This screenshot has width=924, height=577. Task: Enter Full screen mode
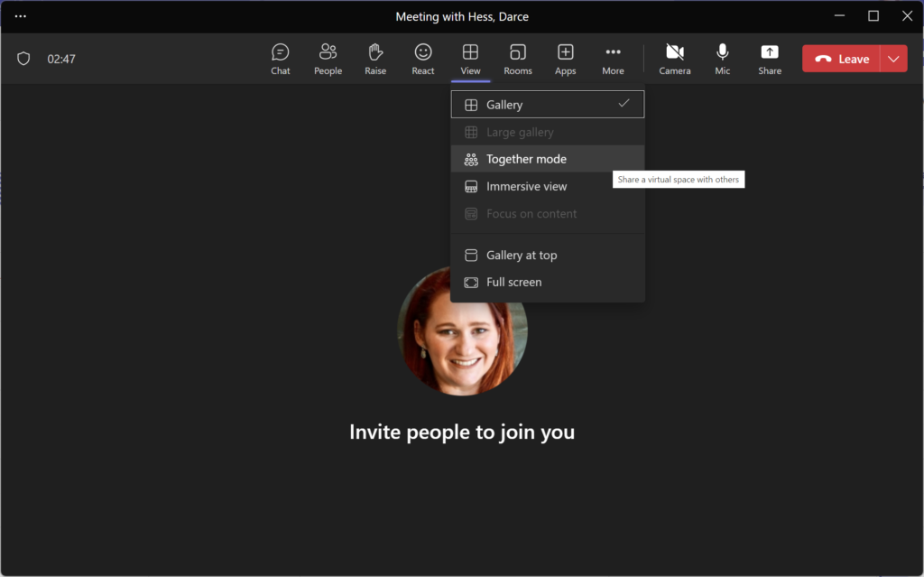tap(548, 282)
